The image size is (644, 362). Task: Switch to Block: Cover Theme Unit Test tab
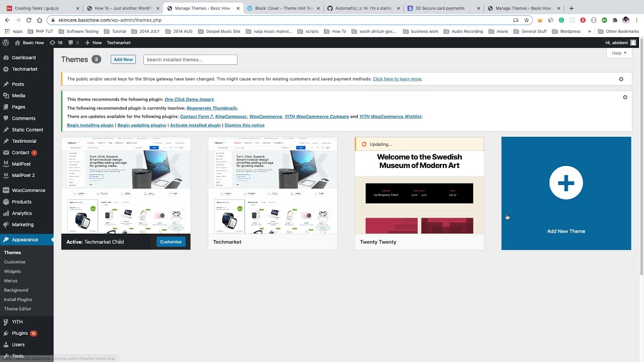pos(283,8)
